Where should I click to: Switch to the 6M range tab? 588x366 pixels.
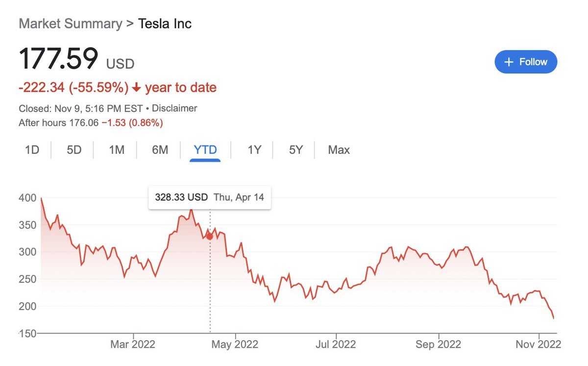coord(160,150)
